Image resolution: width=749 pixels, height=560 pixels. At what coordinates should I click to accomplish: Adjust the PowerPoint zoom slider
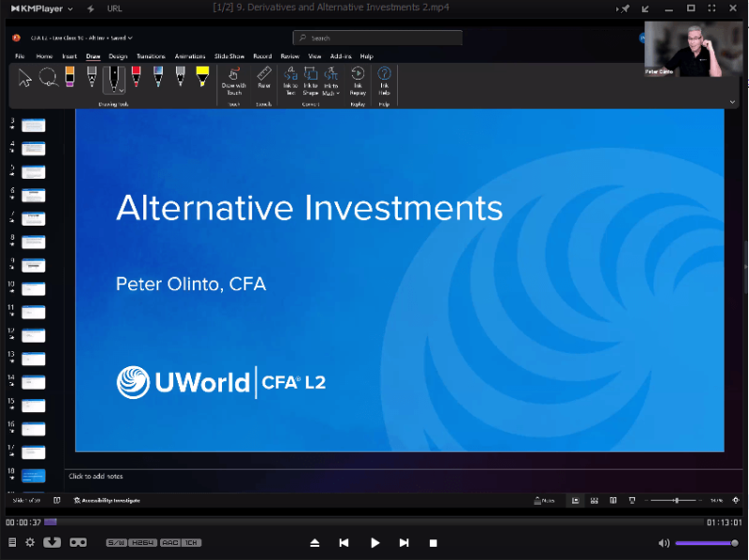coord(673,500)
